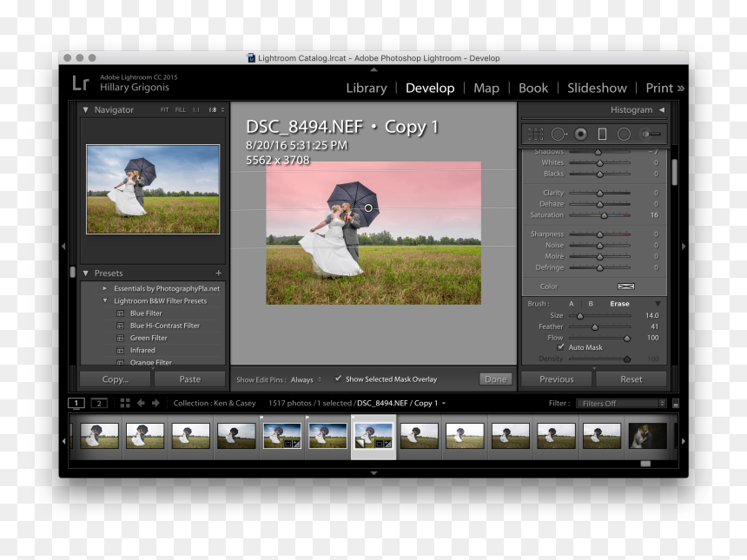Viewport: 747px width, 560px height.
Task: Show more modules with double arrow
Action: point(681,88)
